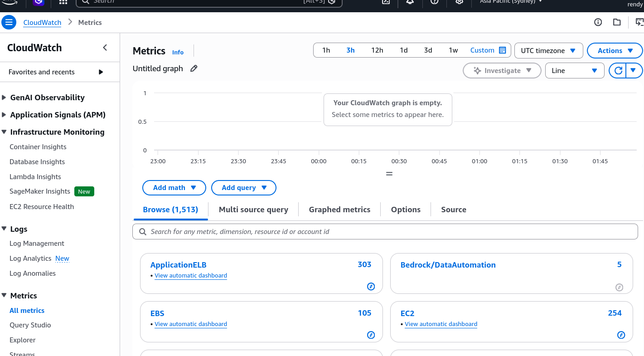Viewport: 644px width, 356px height.
Task: Open the Investigate dropdown
Action: (x=502, y=71)
